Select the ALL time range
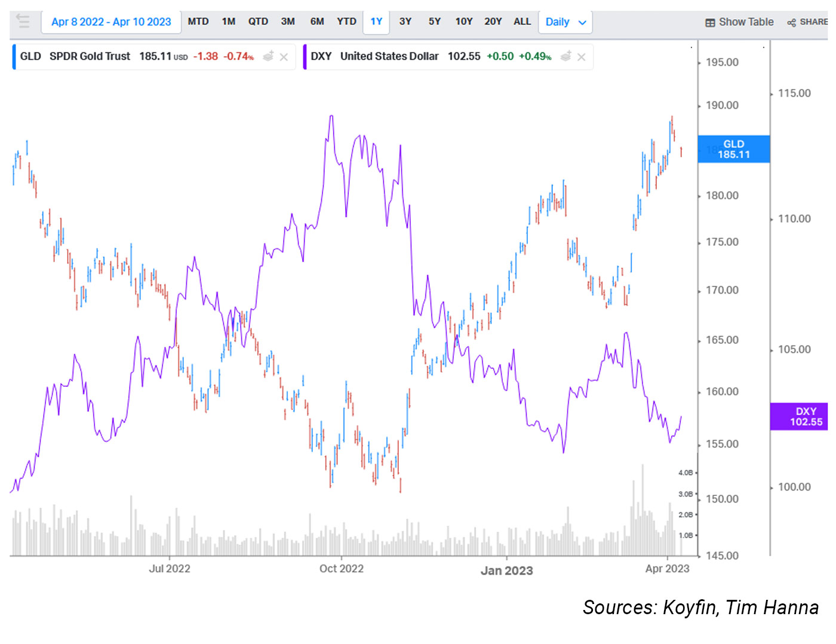The width and height of the screenshot is (836, 644). point(522,21)
